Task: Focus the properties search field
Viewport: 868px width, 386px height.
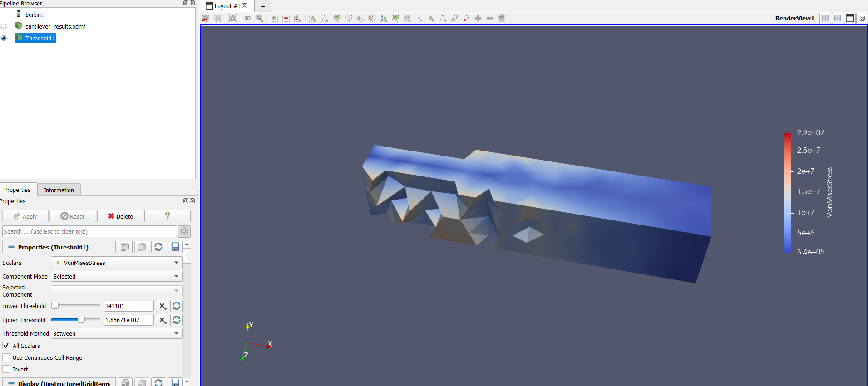Action: pos(89,231)
